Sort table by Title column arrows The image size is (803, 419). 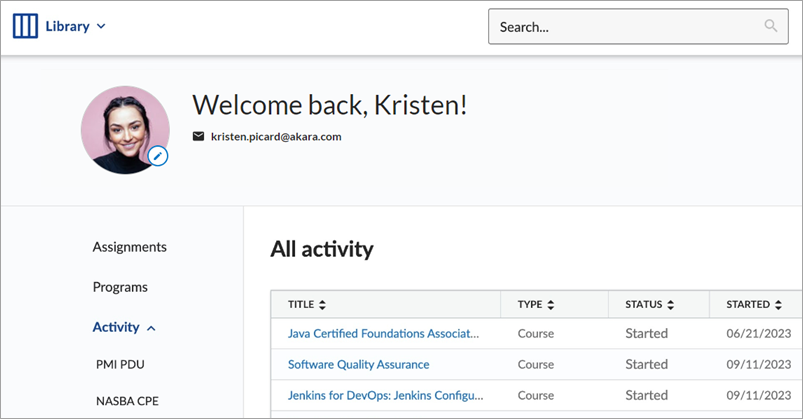click(x=322, y=304)
